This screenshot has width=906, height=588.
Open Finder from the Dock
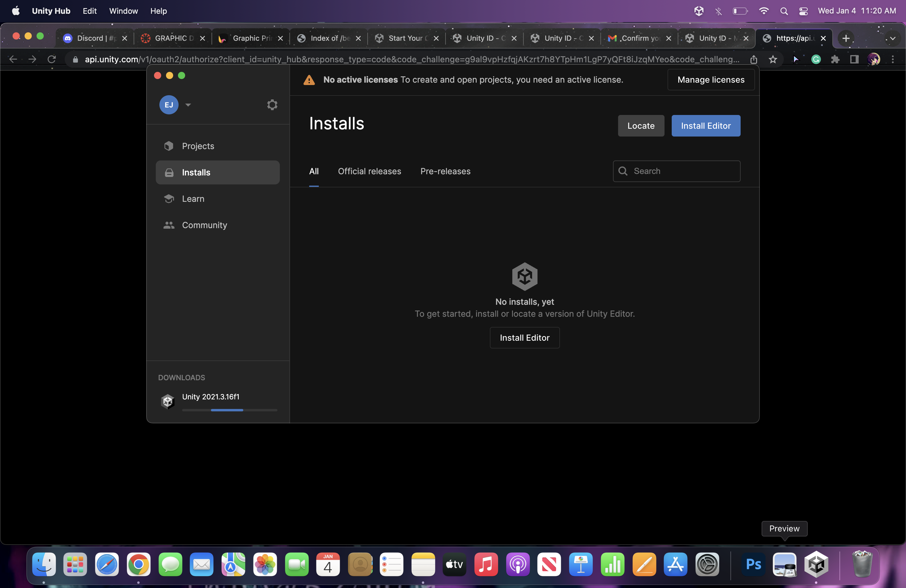(x=44, y=564)
